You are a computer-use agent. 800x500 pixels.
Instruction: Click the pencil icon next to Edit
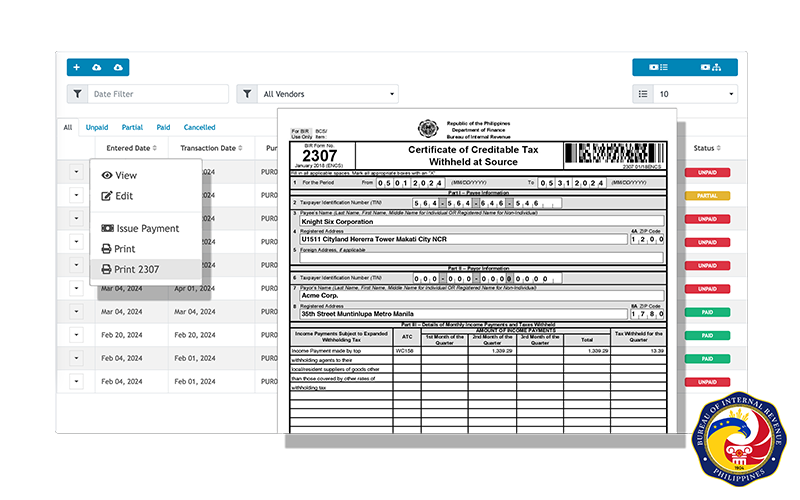click(107, 196)
